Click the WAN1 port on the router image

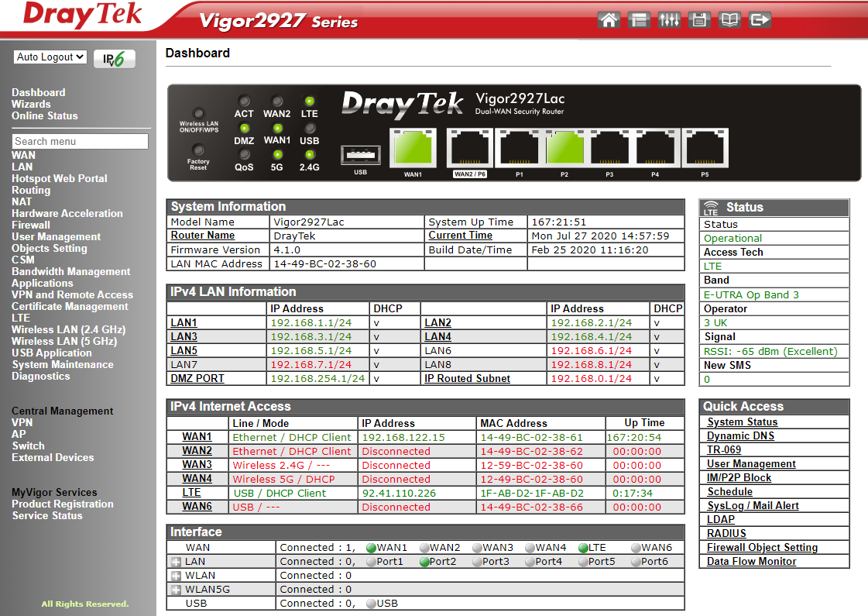tap(413, 148)
